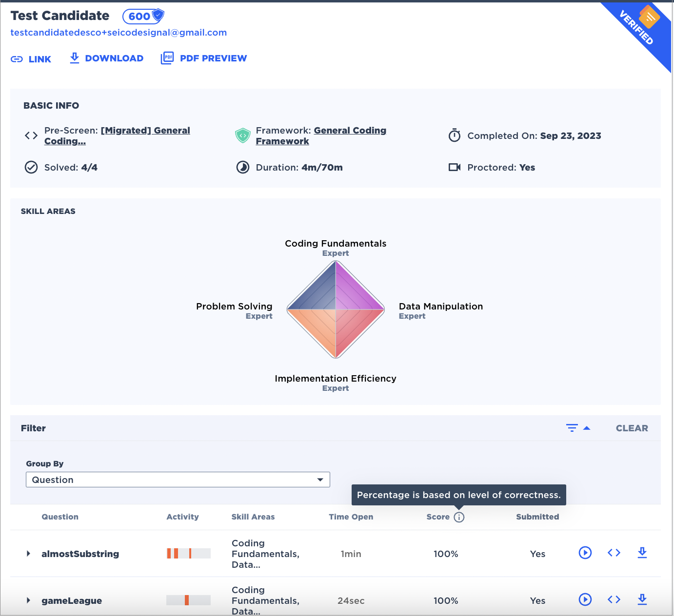Screen dimensions: 674x616
Task: Play the gameLeague replay recording
Action: coord(585,599)
